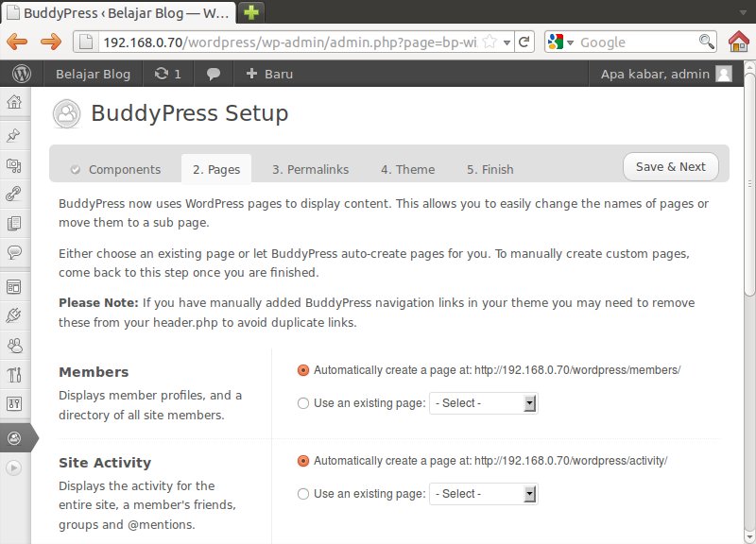The width and height of the screenshot is (756, 544).
Task: Open the Site Activity page Select dropdown
Action: (x=483, y=494)
